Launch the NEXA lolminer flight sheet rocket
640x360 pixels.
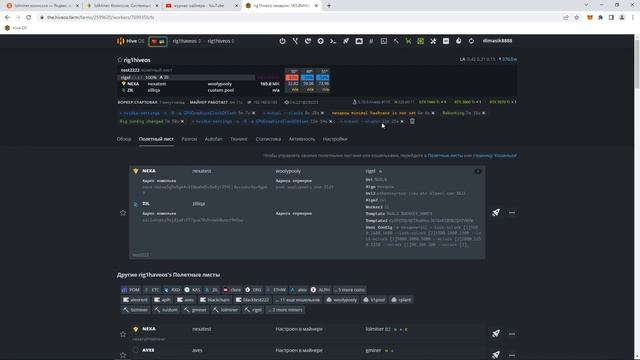coord(496,333)
